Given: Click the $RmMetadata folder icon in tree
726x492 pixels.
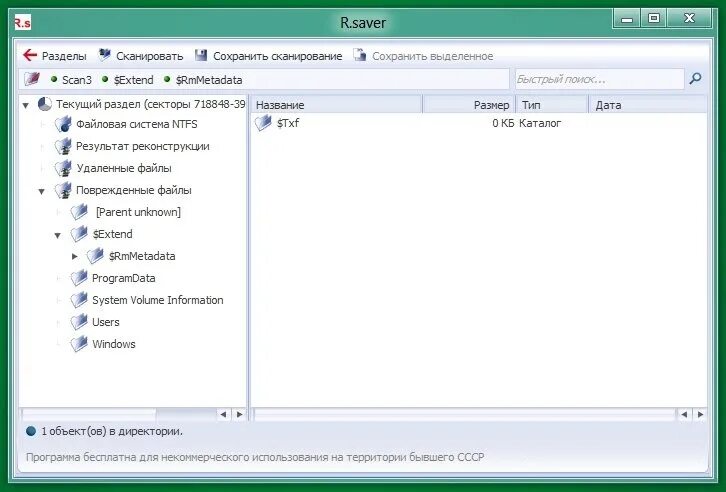Looking at the screenshot, I should [95, 256].
